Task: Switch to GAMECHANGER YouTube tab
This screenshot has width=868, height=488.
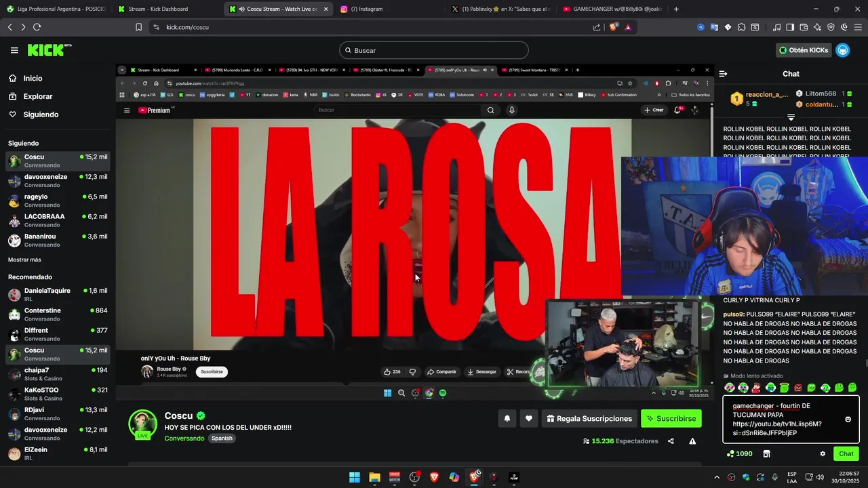Action: (x=612, y=9)
